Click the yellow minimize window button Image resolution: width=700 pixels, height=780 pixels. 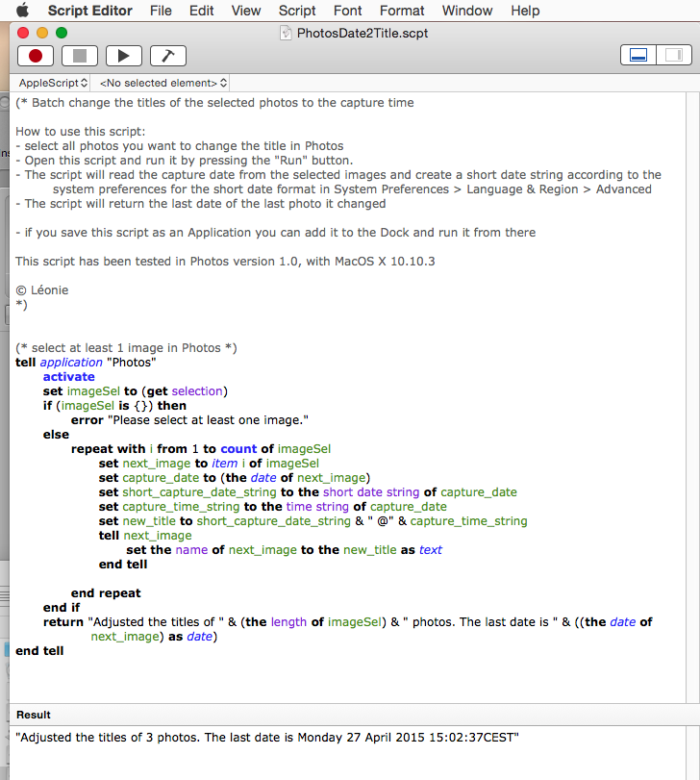pos(42,33)
